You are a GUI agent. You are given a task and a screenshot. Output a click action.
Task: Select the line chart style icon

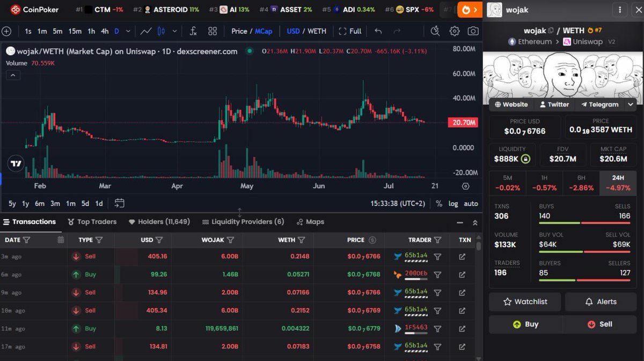146,31
